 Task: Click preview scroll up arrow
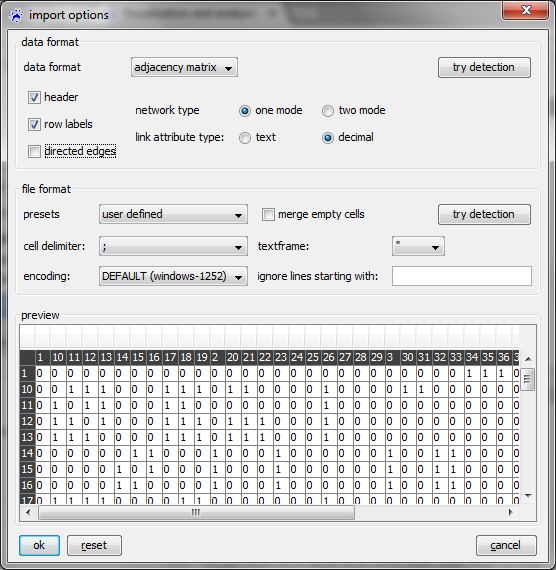tap(528, 359)
